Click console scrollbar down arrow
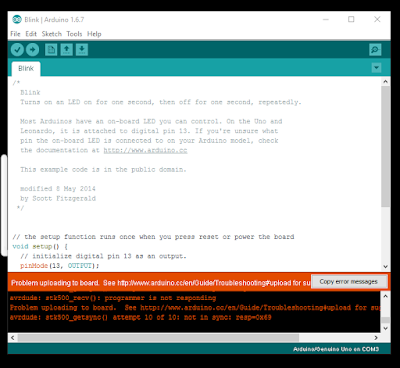This screenshot has width=400, height=368. (x=385, y=328)
